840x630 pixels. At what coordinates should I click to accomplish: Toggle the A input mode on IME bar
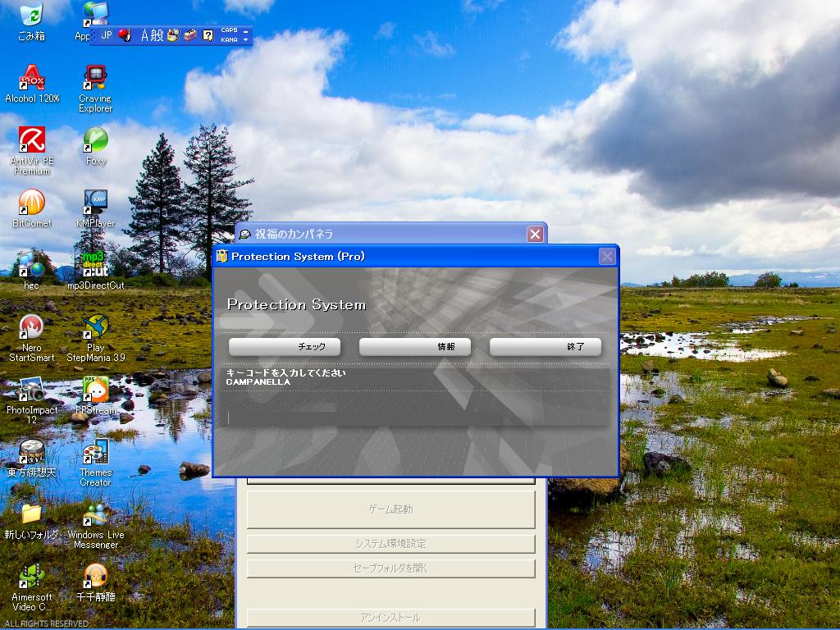[145, 35]
